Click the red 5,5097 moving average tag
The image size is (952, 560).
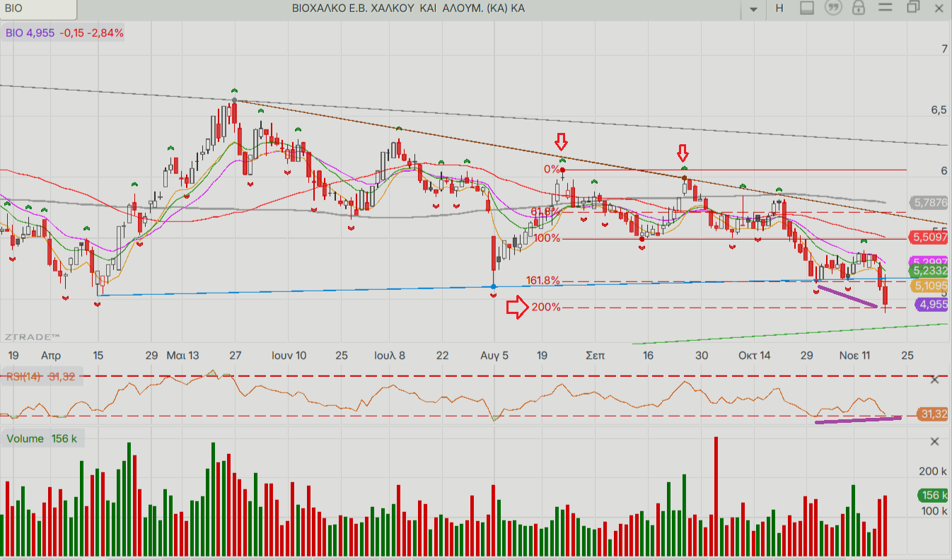pyautogui.click(x=929, y=238)
